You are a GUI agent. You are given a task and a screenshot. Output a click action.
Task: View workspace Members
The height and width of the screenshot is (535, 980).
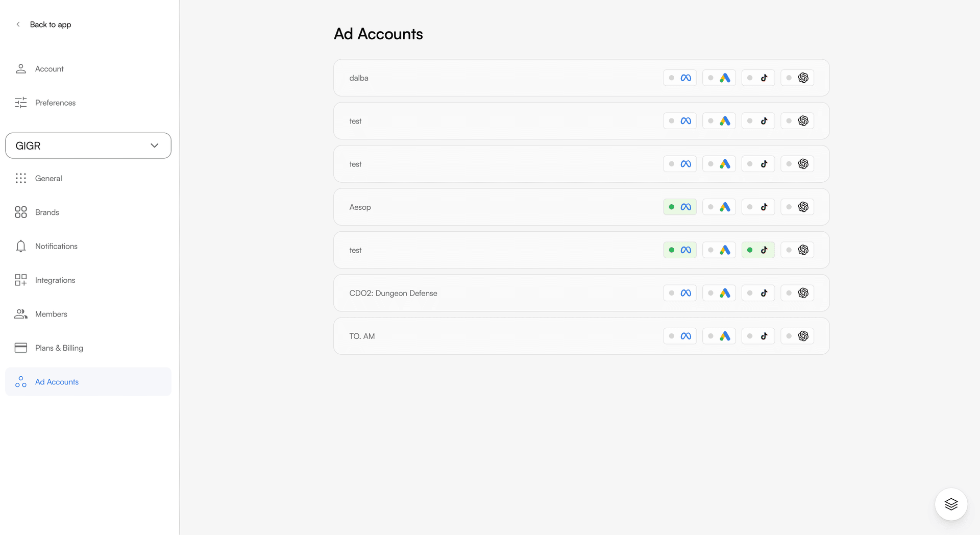(88, 314)
